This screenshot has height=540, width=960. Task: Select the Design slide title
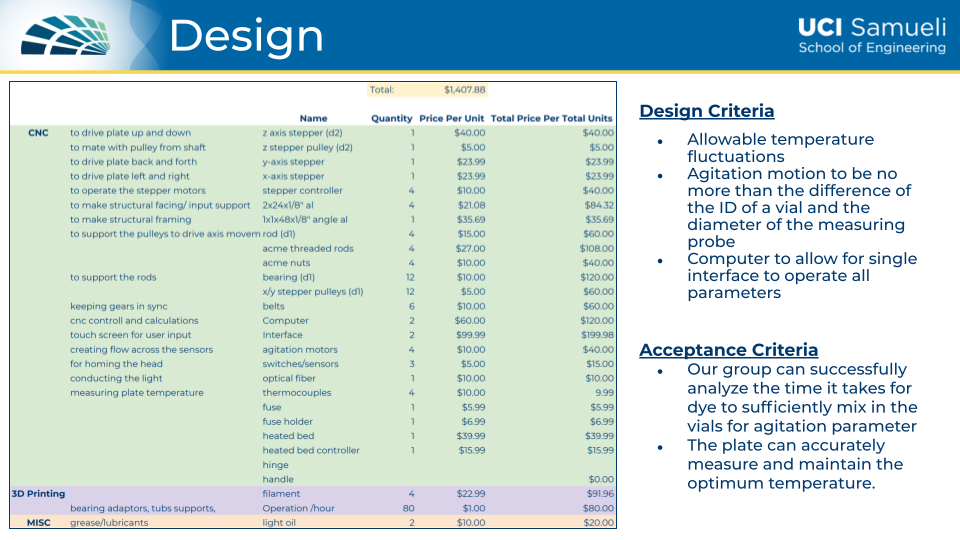pyautogui.click(x=246, y=37)
